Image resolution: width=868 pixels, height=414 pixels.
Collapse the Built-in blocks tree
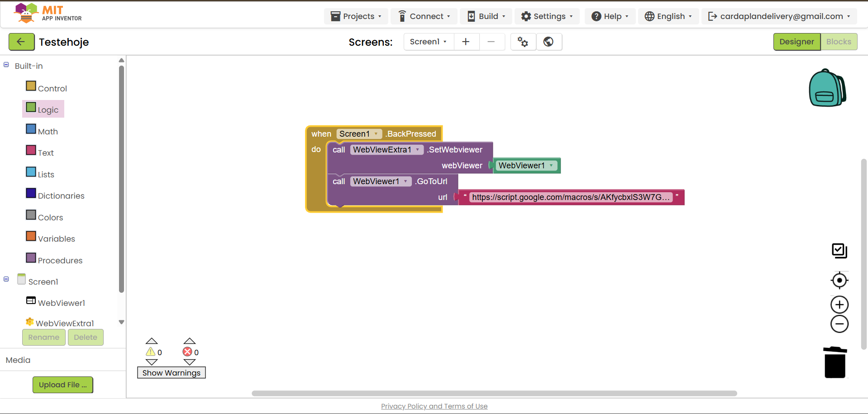(6, 65)
